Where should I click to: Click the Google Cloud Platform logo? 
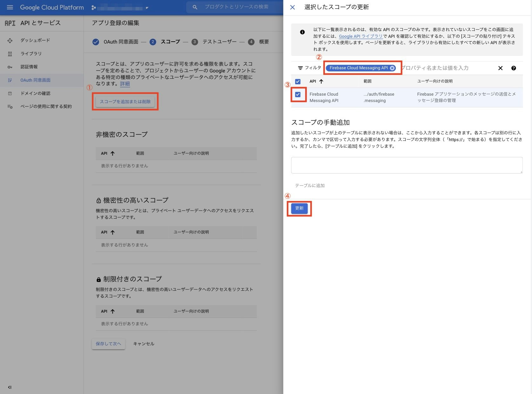tap(52, 7)
